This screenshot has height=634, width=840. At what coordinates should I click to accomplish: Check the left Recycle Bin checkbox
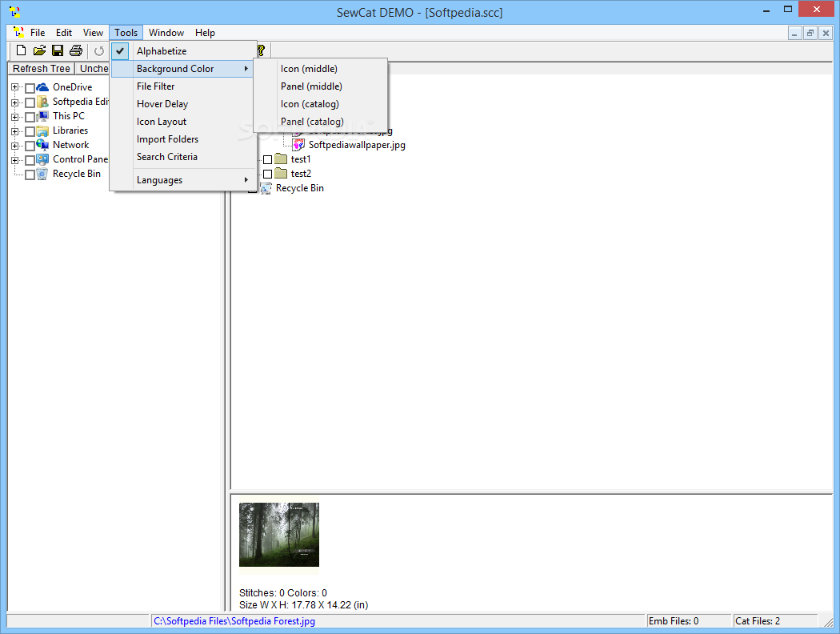pyautogui.click(x=30, y=175)
